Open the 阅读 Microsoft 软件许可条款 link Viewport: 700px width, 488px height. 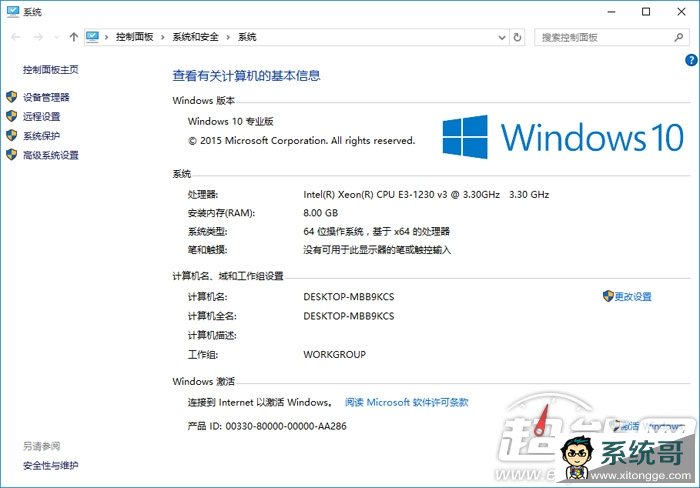[x=406, y=403]
